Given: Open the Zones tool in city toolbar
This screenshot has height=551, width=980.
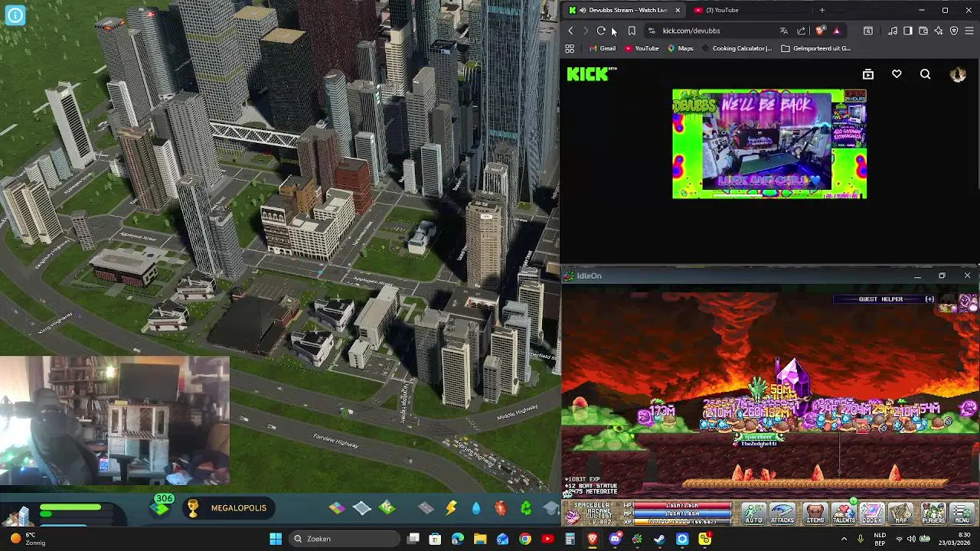Looking at the screenshot, I should [x=337, y=508].
